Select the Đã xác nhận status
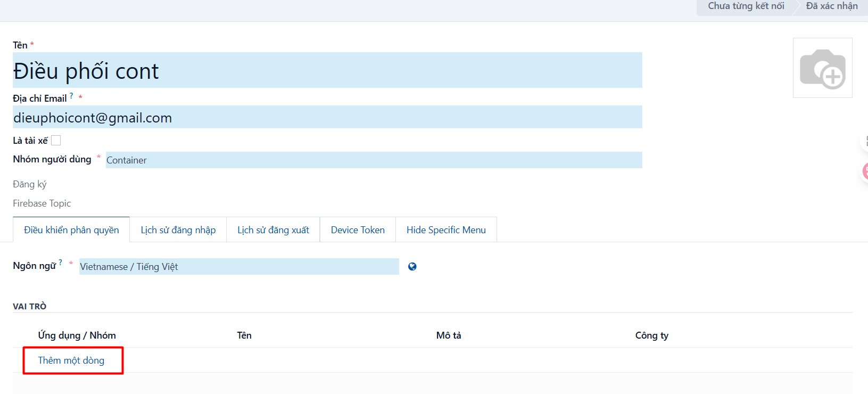868x394 pixels. 832,6
